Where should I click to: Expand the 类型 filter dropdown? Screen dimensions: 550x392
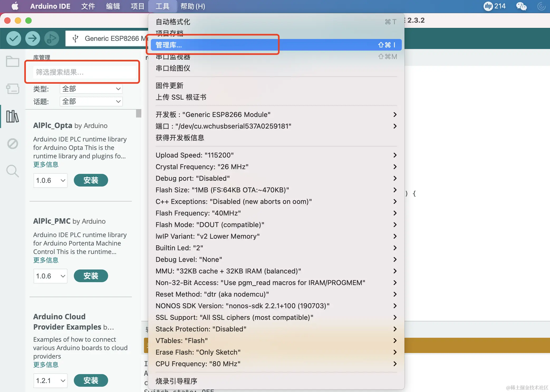pos(91,89)
